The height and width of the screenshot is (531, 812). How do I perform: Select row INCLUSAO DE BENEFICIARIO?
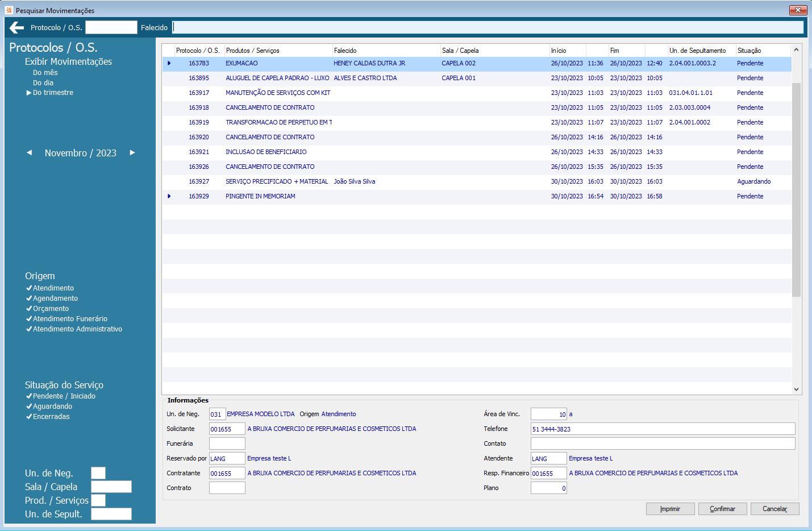point(477,152)
